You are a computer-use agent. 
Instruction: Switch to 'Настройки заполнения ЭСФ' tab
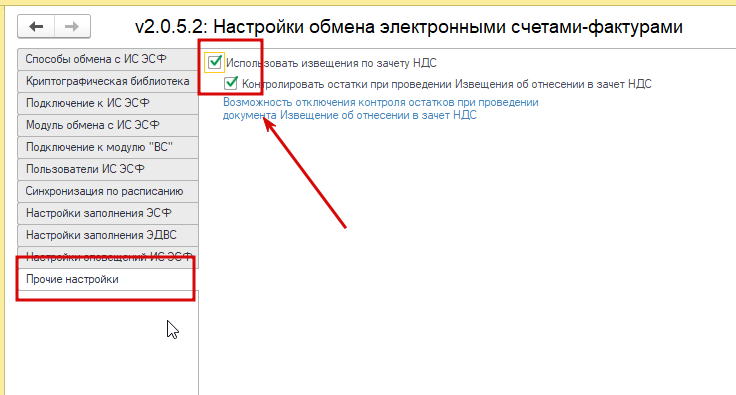tap(107, 213)
